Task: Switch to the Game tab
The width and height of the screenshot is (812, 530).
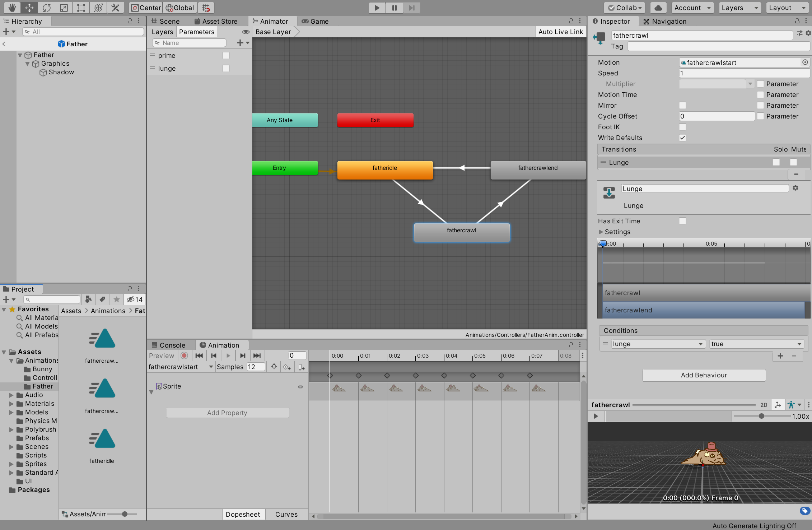Action: [315, 21]
